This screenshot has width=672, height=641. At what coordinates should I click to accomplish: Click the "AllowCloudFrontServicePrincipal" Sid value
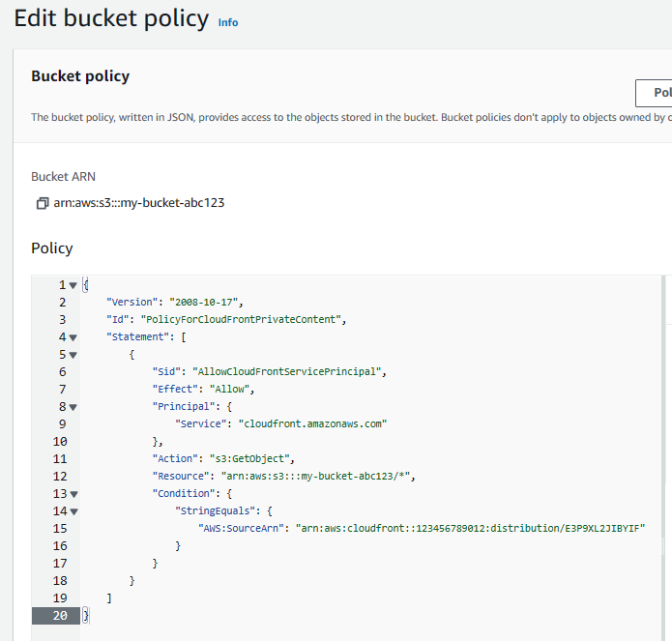pyautogui.click(x=287, y=371)
